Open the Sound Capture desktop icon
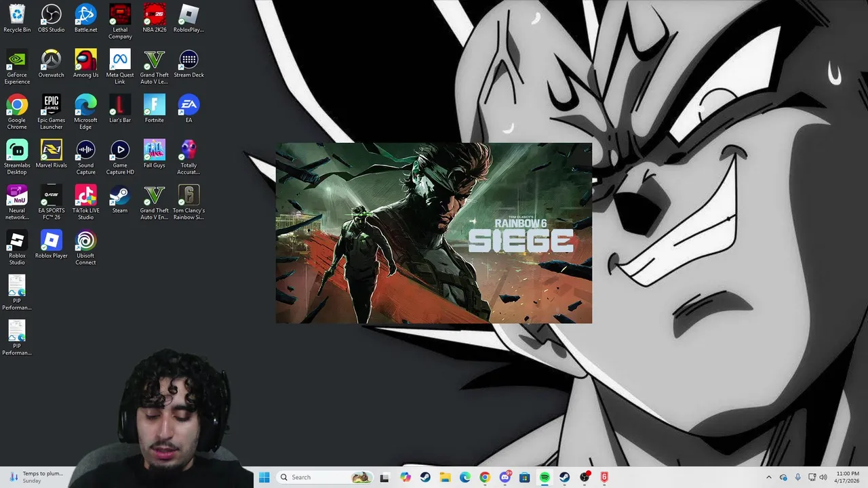 85,157
